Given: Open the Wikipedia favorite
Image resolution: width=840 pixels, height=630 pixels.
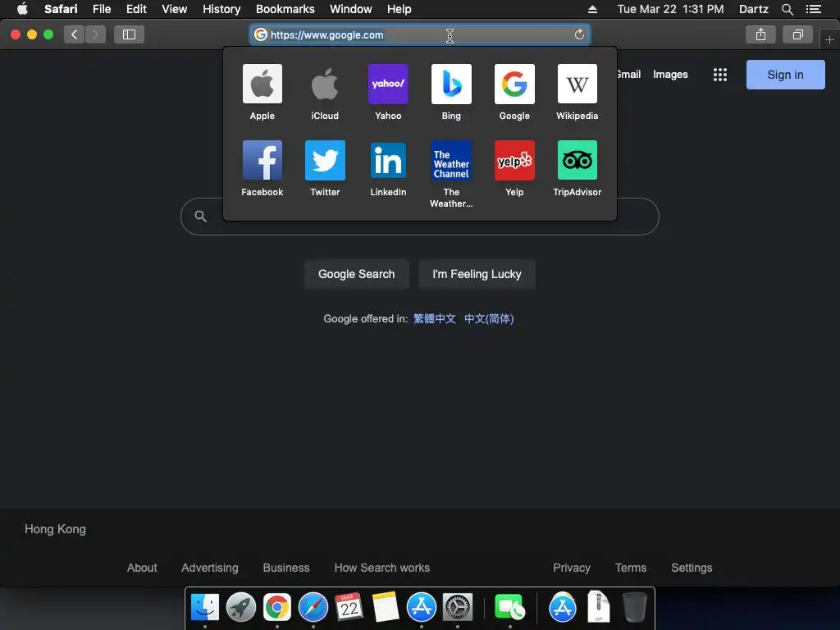Looking at the screenshot, I should (577, 92).
